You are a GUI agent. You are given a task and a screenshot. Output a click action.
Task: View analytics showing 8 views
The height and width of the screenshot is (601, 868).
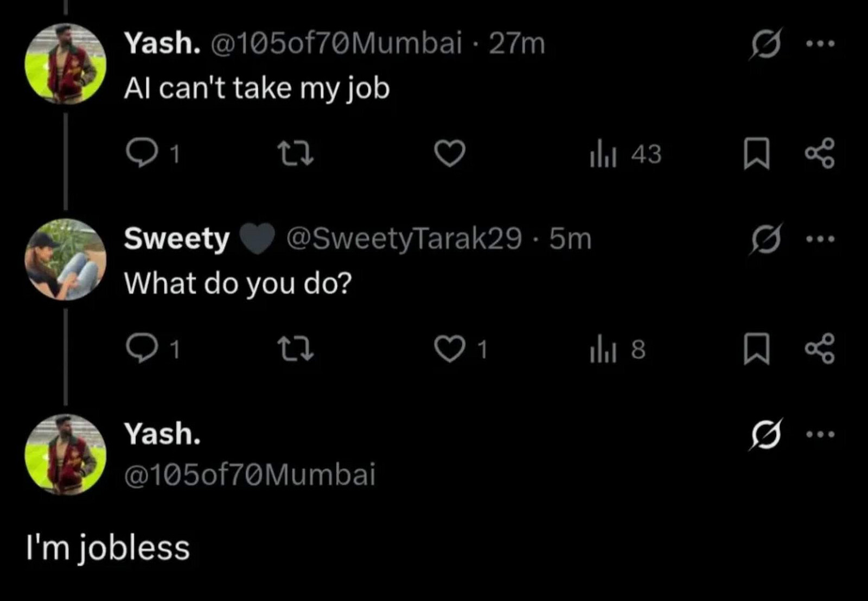pos(618,349)
